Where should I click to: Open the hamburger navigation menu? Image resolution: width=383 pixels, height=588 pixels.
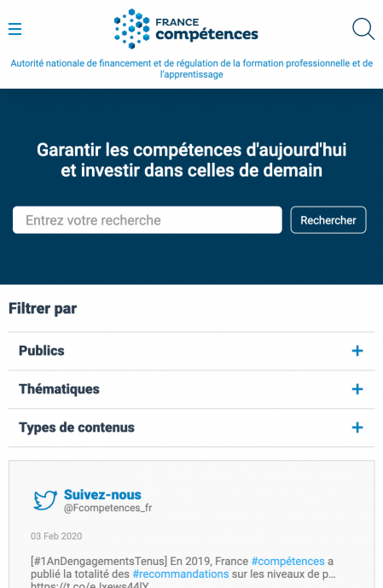point(15,29)
